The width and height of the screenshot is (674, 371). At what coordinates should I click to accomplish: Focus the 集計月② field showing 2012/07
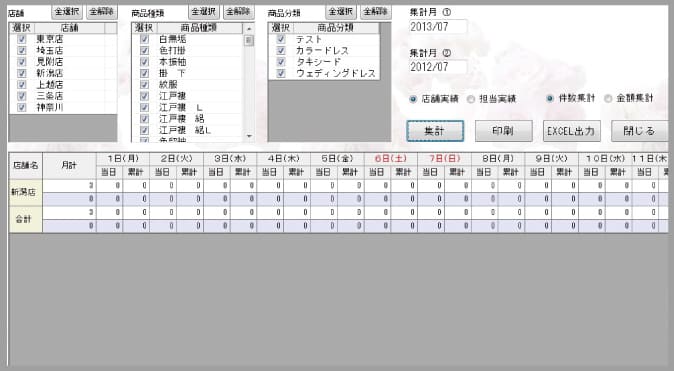point(438,67)
